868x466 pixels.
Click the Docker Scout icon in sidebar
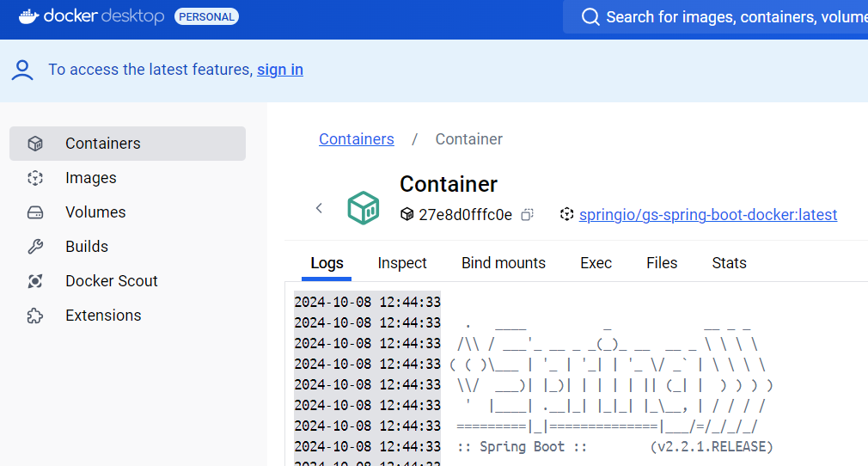point(35,281)
